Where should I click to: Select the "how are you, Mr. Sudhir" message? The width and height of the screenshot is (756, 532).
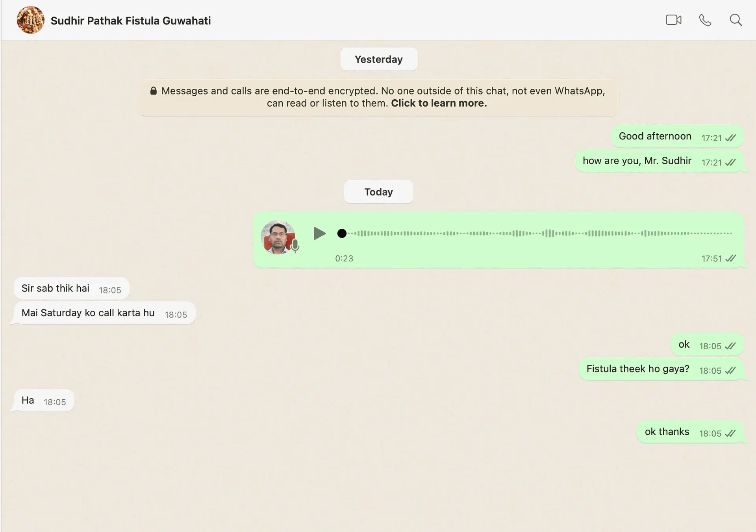[637, 161]
